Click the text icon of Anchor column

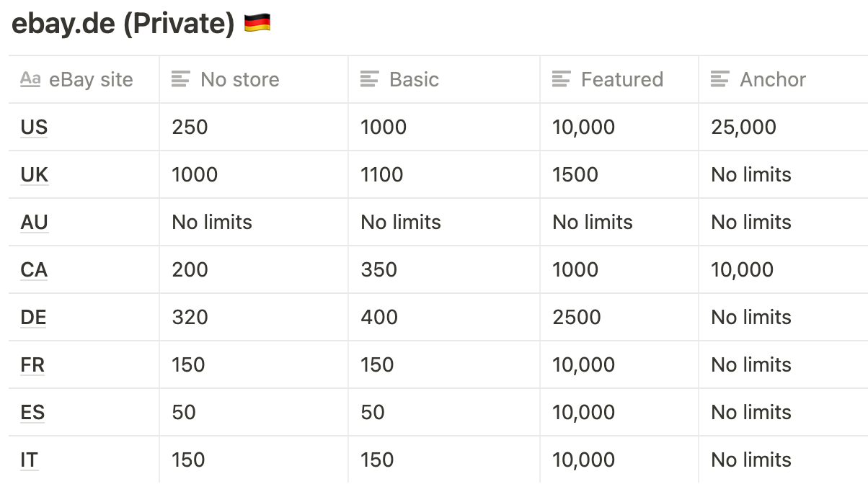pos(720,79)
